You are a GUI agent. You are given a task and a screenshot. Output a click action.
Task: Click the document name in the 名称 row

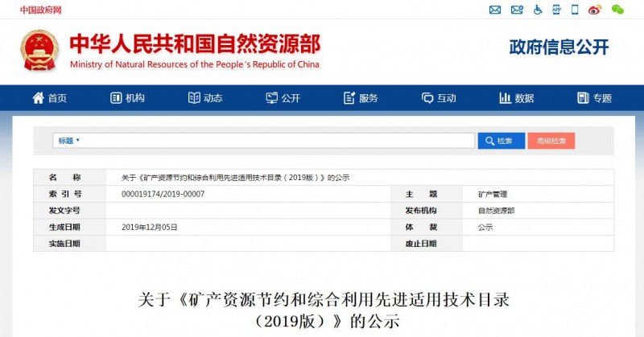point(235,178)
